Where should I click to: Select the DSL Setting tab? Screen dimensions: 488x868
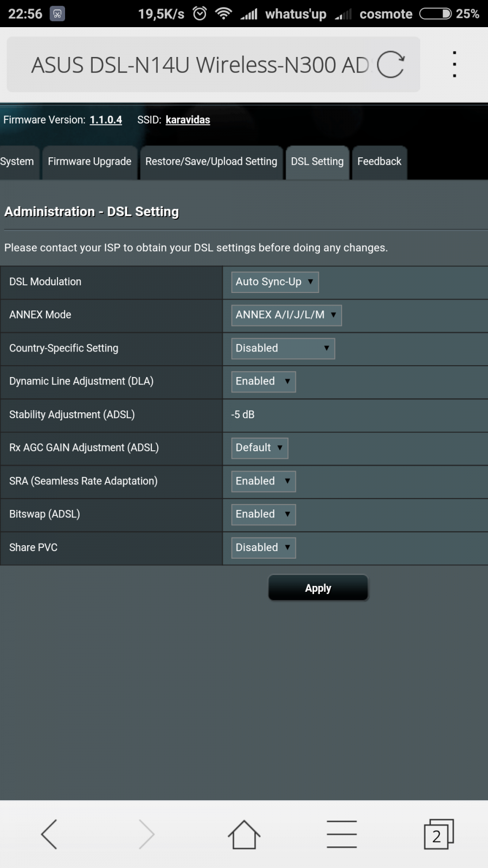coord(317,162)
